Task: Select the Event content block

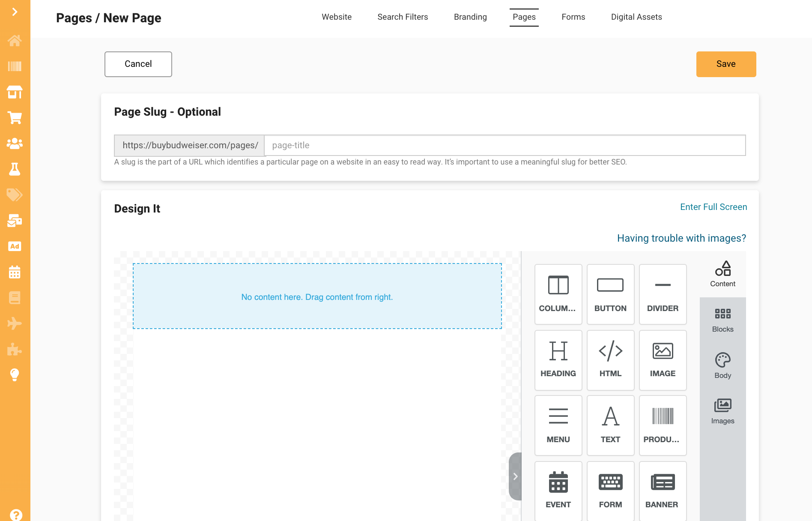Action: pyautogui.click(x=558, y=491)
